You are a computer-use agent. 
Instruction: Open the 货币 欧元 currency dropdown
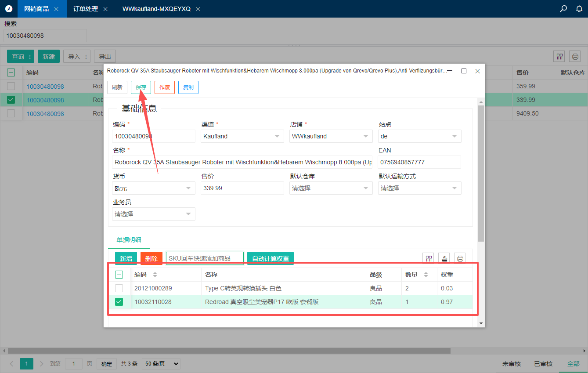tap(188, 188)
